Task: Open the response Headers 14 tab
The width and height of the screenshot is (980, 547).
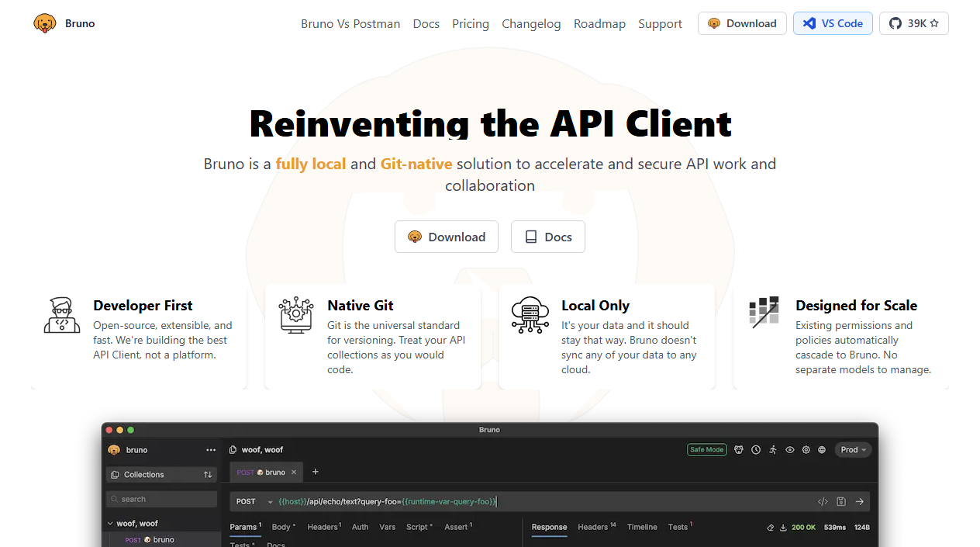Action: [x=596, y=528]
